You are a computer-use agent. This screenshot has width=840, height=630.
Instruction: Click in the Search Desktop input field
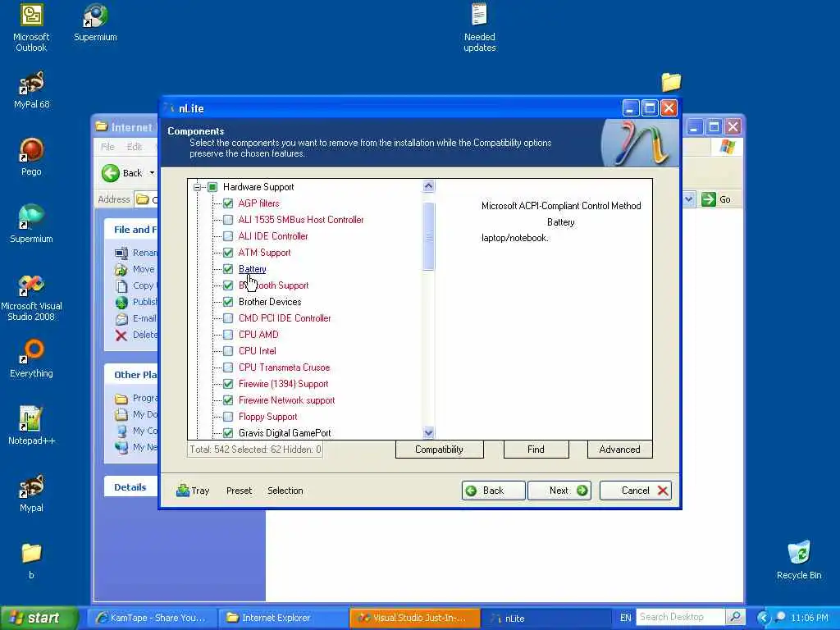pos(680,617)
